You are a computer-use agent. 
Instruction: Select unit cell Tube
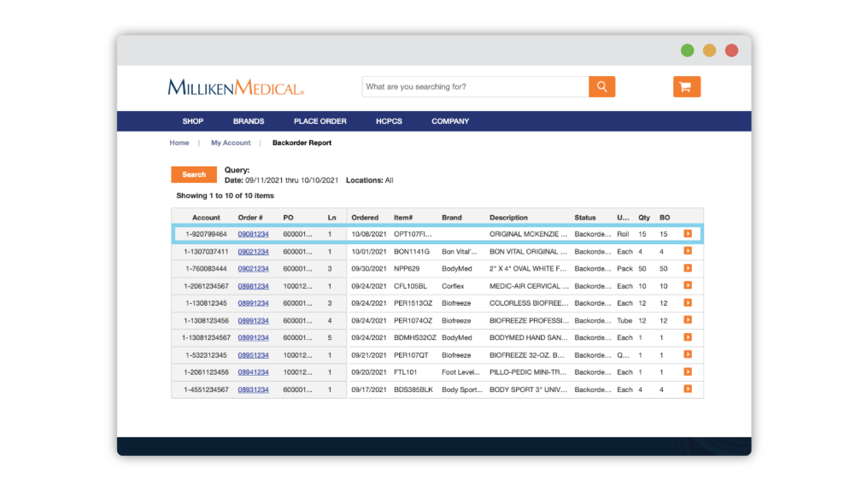pyautogui.click(x=625, y=320)
